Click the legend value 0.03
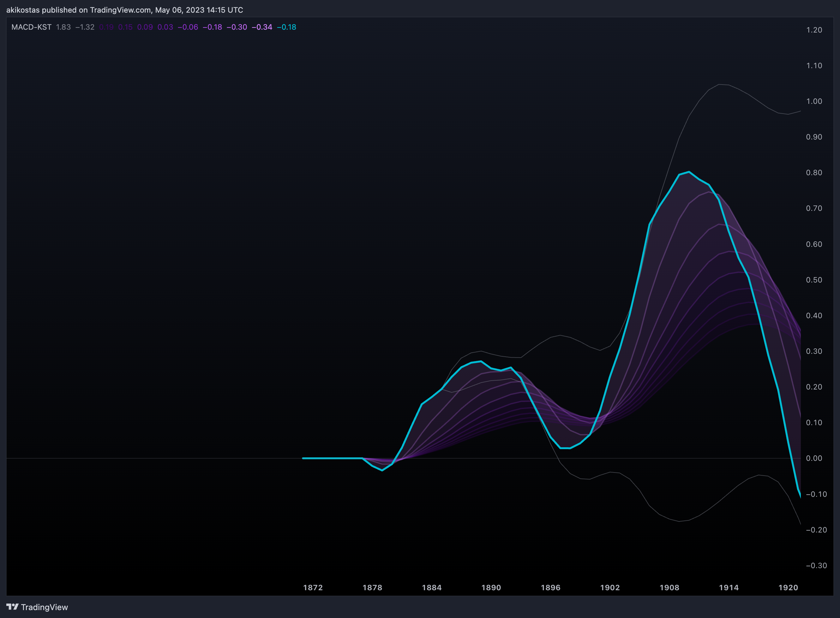The height and width of the screenshot is (618, 840). [x=165, y=27]
